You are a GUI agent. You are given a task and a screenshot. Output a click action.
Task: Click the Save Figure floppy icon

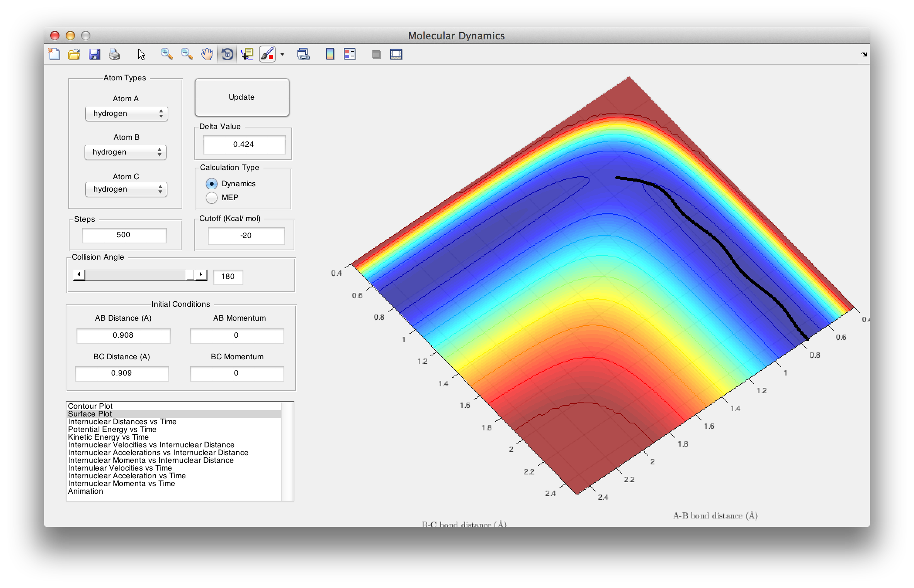[x=94, y=54]
